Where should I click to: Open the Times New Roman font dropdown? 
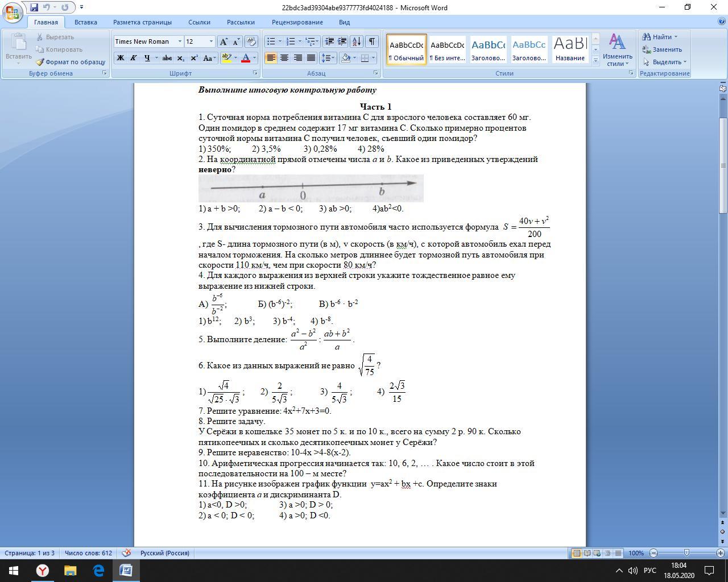pos(180,41)
